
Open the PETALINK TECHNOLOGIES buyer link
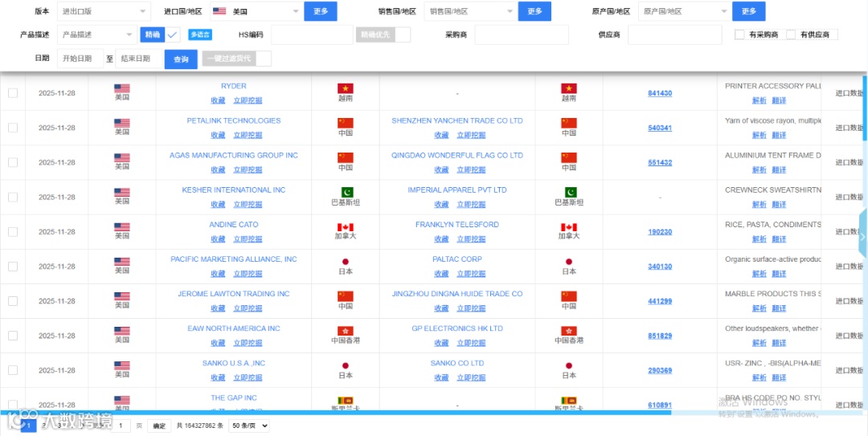(234, 120)
